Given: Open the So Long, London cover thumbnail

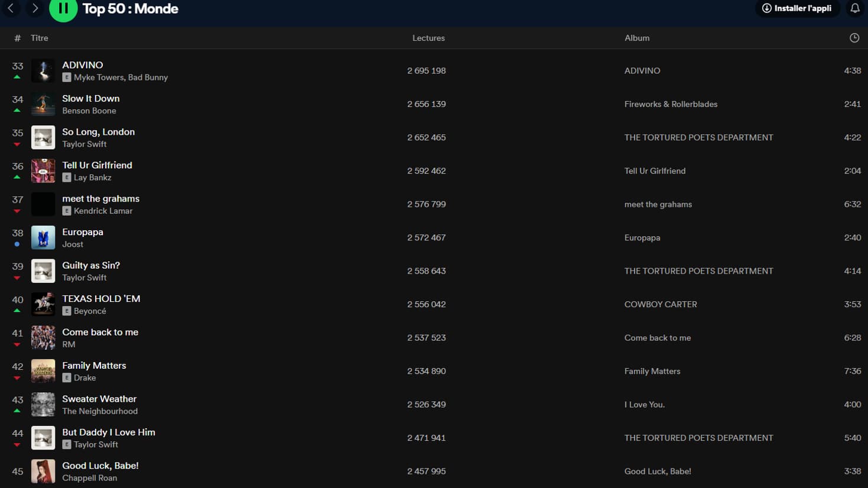Looking at the screenshot, I should (x=43, y=138).
